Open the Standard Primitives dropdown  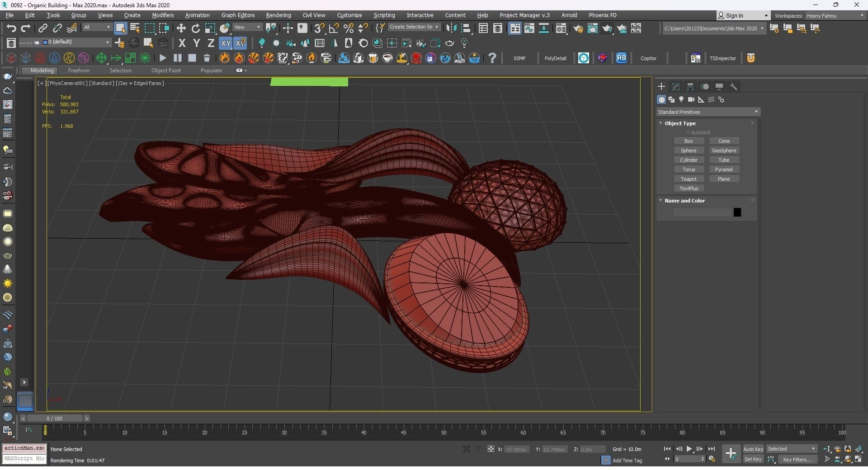pyautogui.click(x=708, y=112)
